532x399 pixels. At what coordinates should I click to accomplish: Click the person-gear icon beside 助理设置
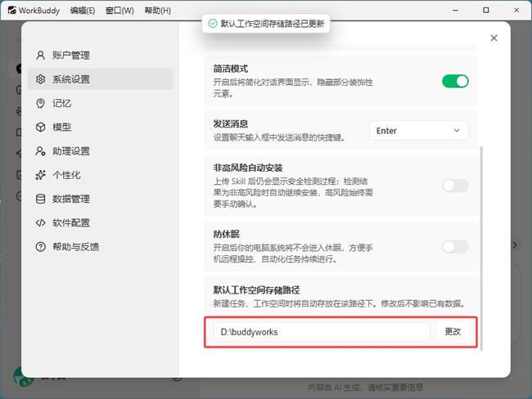coord(40,151)
